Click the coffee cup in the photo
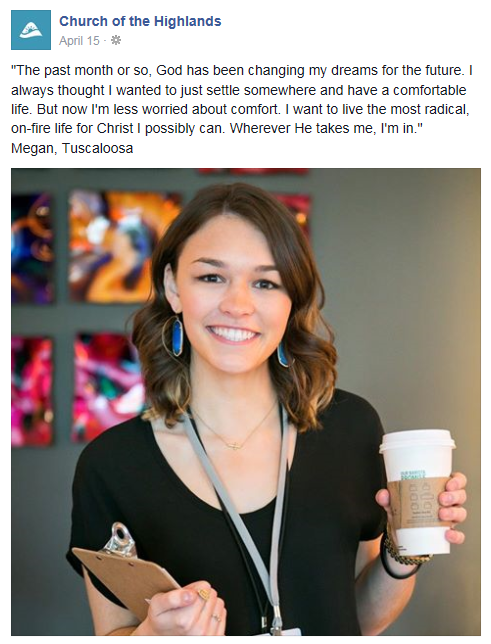Viewport: 491px width, 644px height. click(418, 491)
